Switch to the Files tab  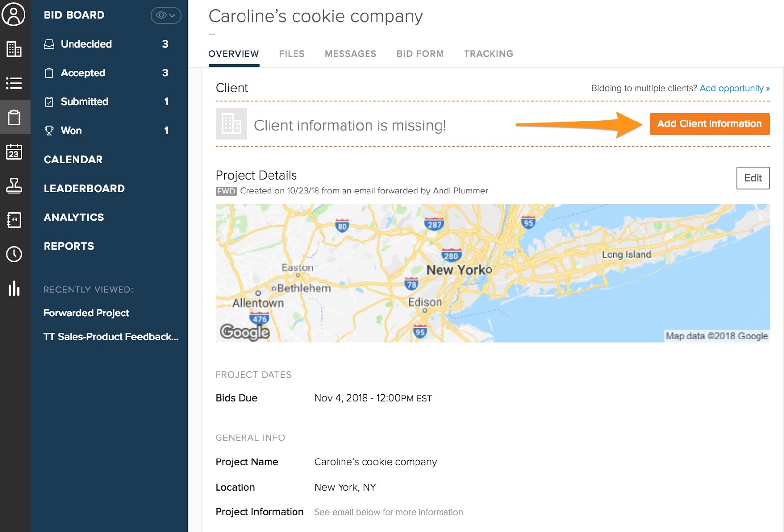click(x=292, y=54)
